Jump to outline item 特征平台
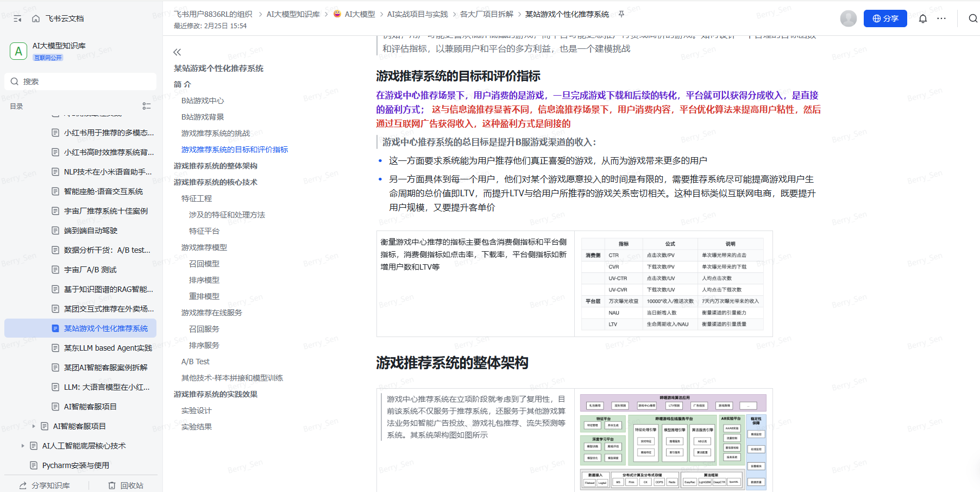This screenshot has height=492, width=980. tap(204, 231)
